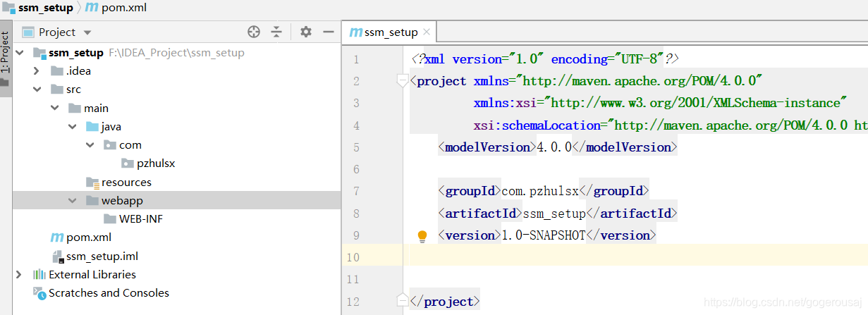Screen dimensions: 868x315
Task: Click the 1: Project side tool tab
Action: pyautogui.click(x=6, y=59)
